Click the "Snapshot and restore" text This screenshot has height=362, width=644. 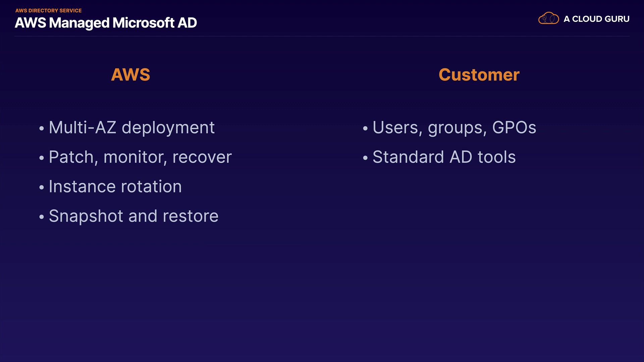[133, 216]
